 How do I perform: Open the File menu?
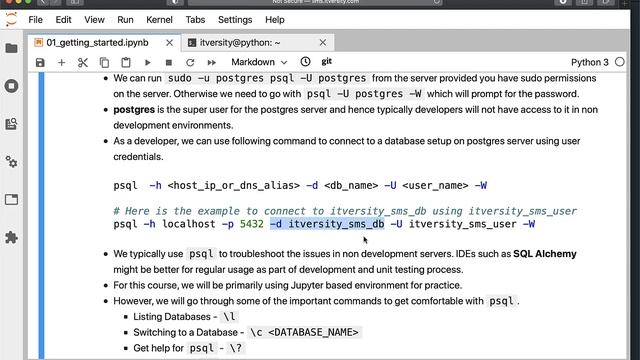click(36, 20)
